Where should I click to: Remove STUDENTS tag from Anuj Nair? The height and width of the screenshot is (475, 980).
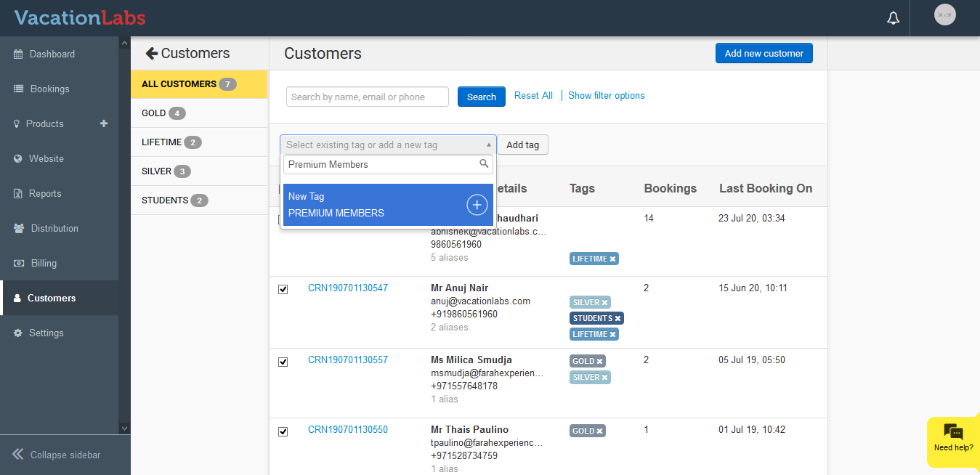[x=617, y=318]
